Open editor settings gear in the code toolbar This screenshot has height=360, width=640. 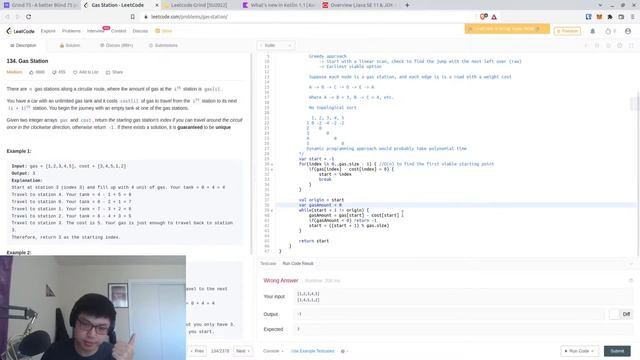[x=620, y=45]
